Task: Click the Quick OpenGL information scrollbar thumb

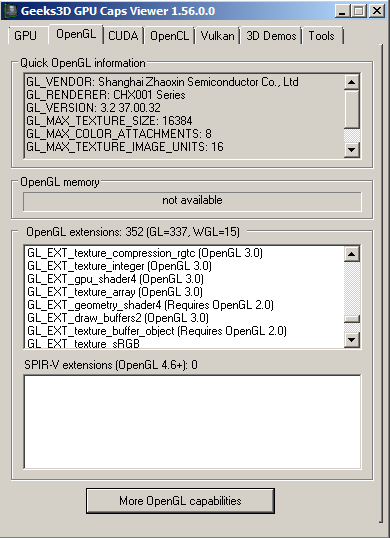Action: click(x=352, y=109)
